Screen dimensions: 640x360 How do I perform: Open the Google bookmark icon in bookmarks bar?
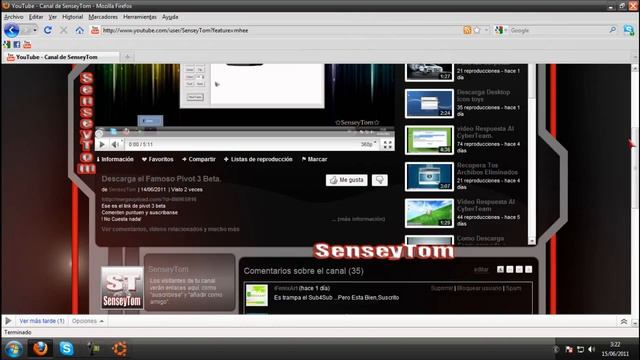click(x=7, y=44)
